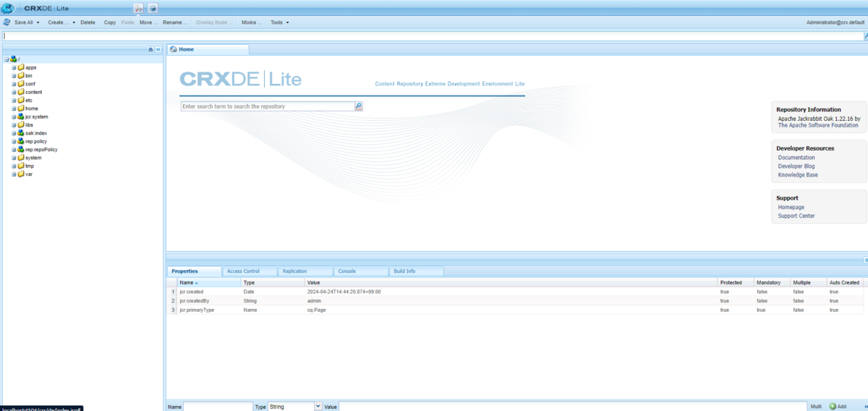Open the Documentation link
Screen dimensions: 868x411
pos(796,157)
